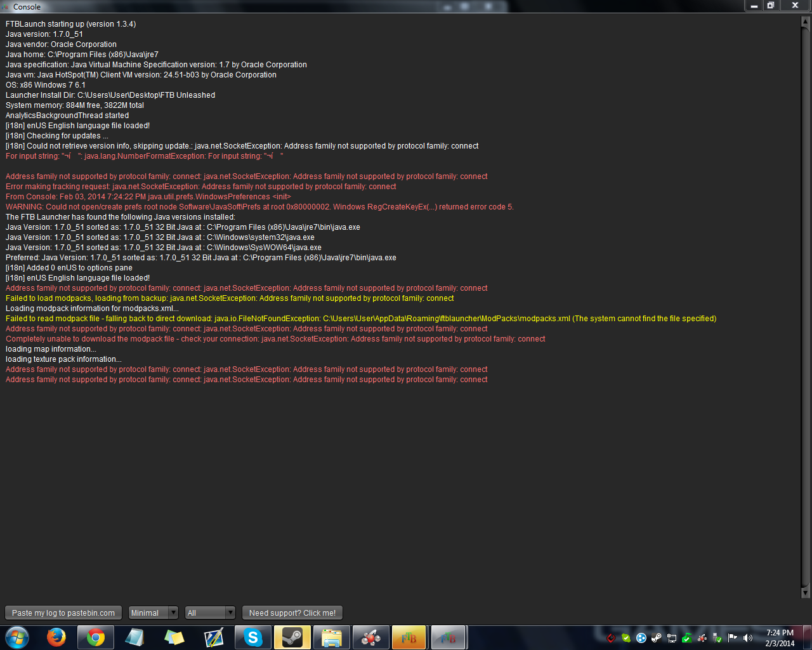Click the molecule icon in the system tray
This screenshot has height=650, width=812.
pyautogui.click(x=702, y=638)
